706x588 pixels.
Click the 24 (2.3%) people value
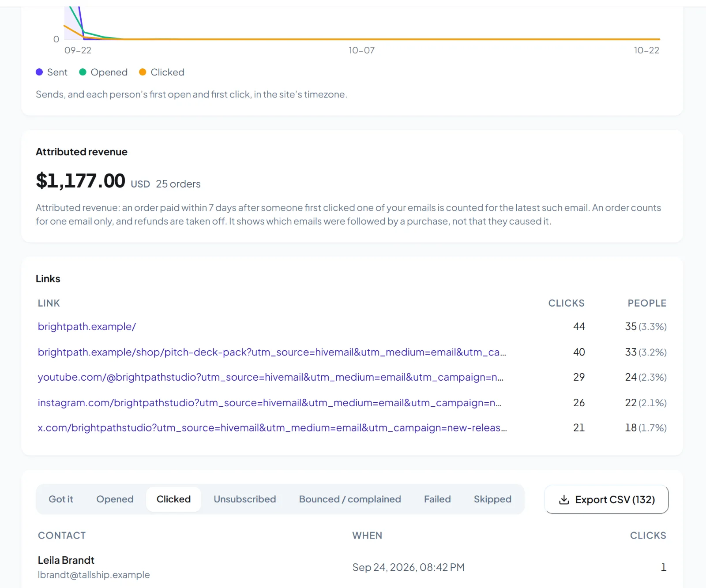tap(646, 377)
